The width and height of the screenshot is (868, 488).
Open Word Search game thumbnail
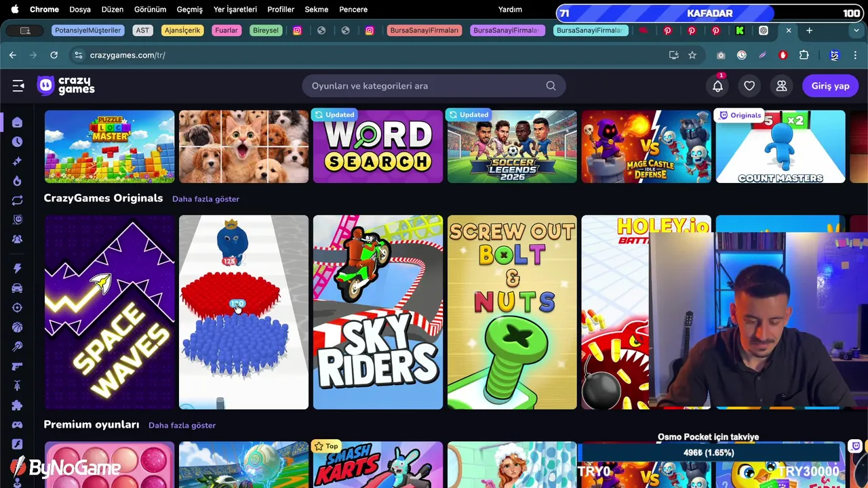click(x=378, y=146)
